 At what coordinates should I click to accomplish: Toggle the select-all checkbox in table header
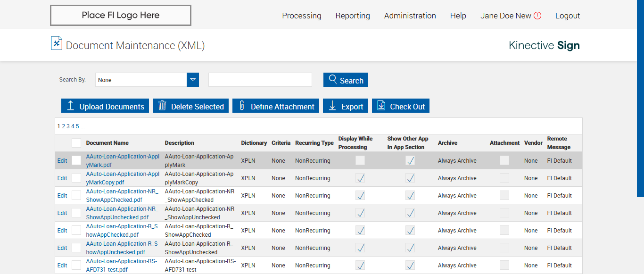pos(76,143)
